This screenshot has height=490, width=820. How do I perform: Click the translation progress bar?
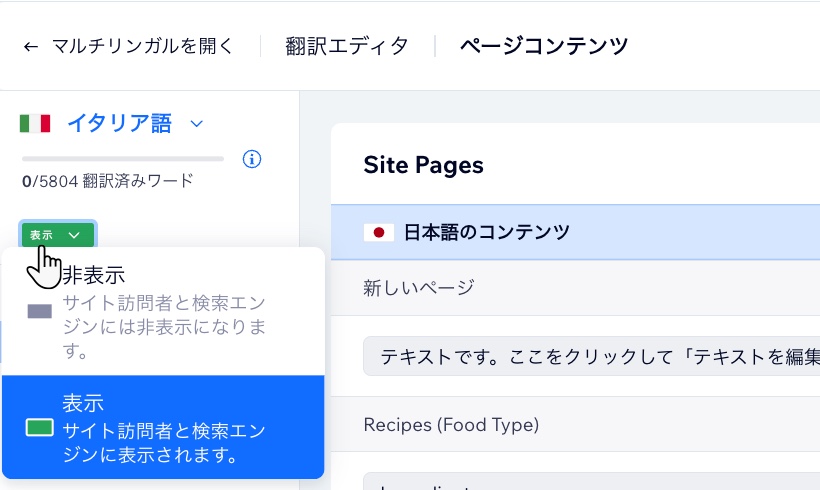point(123,159)
